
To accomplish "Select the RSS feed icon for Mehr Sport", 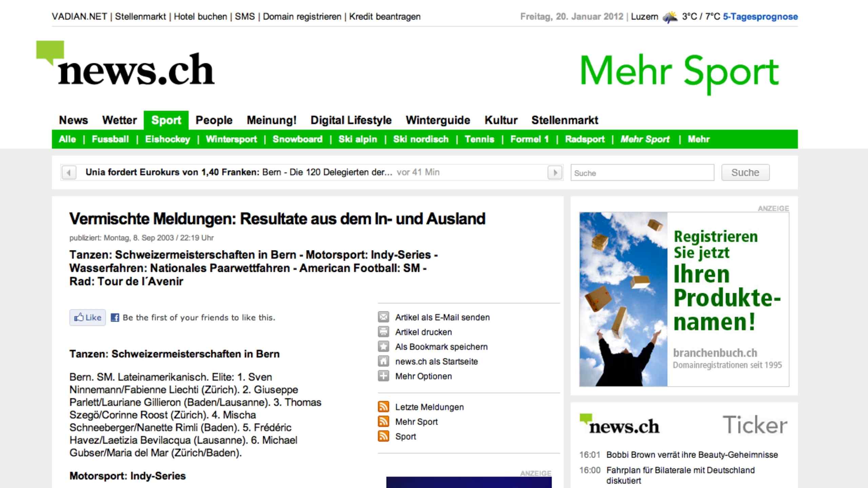I will 383,422.
